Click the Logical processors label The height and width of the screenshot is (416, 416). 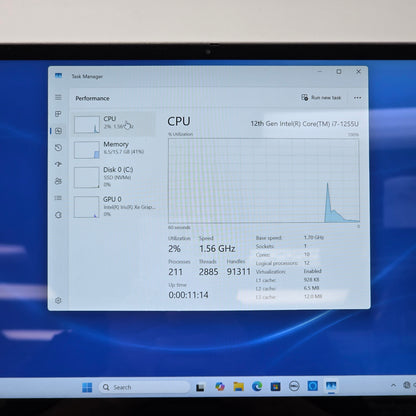[x=277, y=263]
